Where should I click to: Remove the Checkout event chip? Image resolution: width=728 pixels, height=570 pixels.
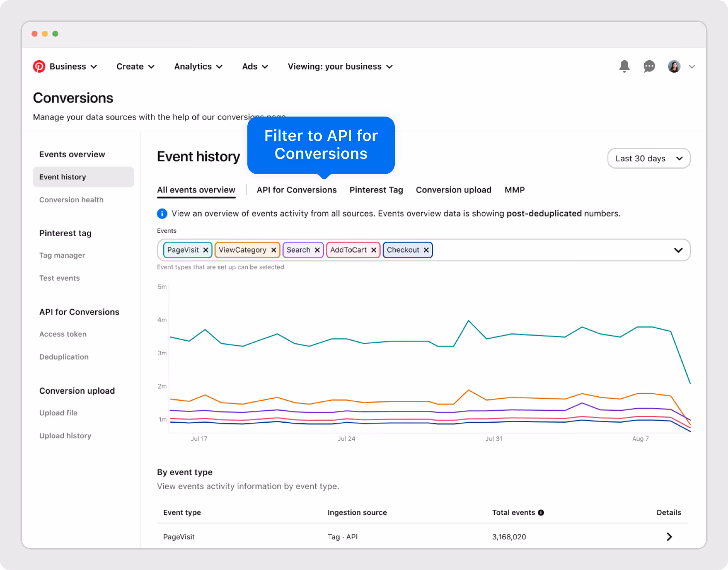coord(426,250)
